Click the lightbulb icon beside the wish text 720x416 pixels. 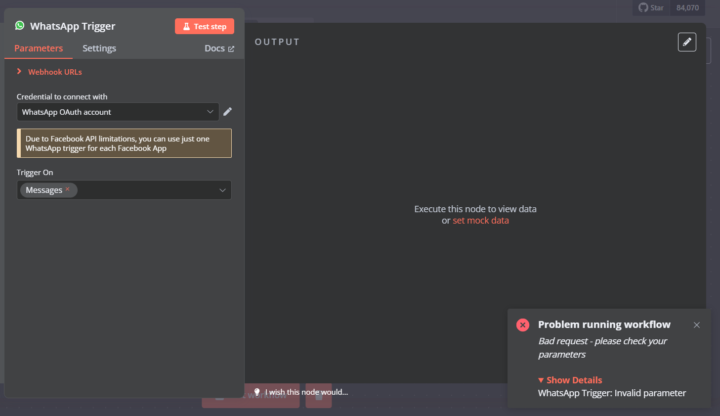257,392
